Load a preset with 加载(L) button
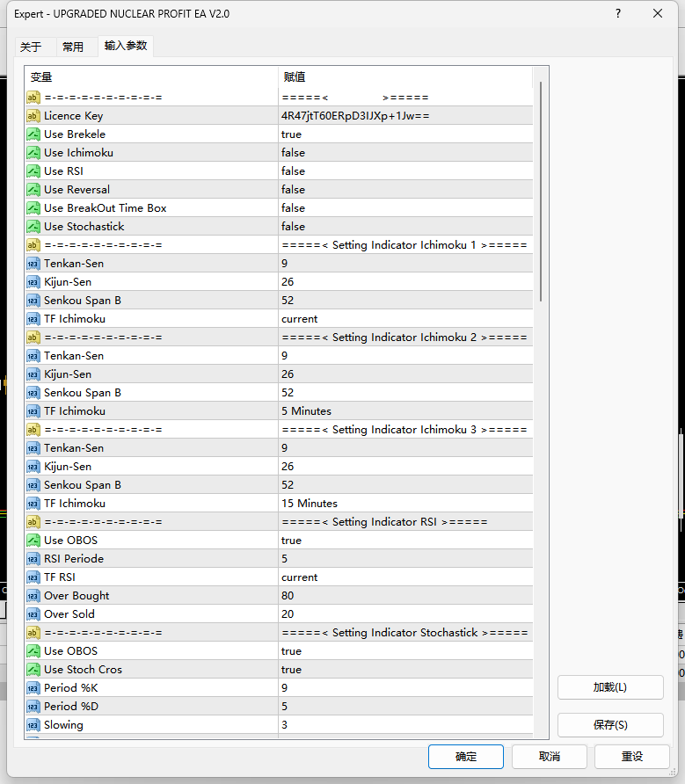 (610, 687)
